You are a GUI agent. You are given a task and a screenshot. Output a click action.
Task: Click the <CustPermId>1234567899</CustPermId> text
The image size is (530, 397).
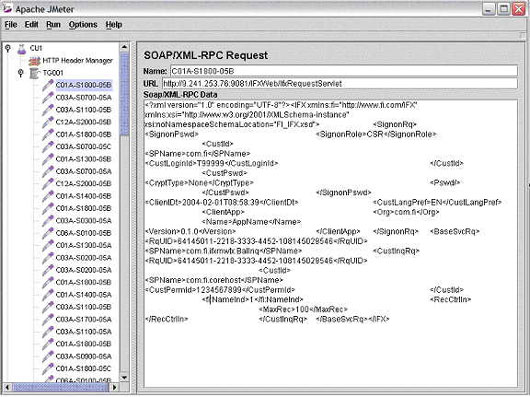[x=220, y=290]
